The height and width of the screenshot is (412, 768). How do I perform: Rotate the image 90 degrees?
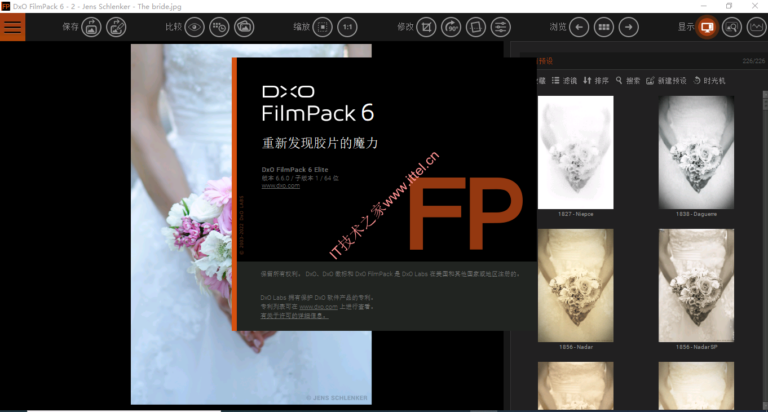click(x=451, y=27)
